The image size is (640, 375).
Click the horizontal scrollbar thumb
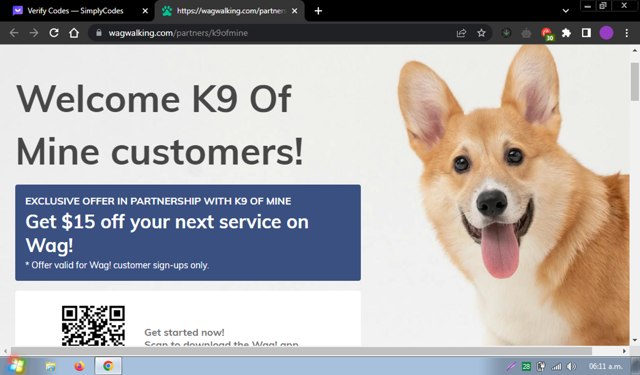[301, 351]
